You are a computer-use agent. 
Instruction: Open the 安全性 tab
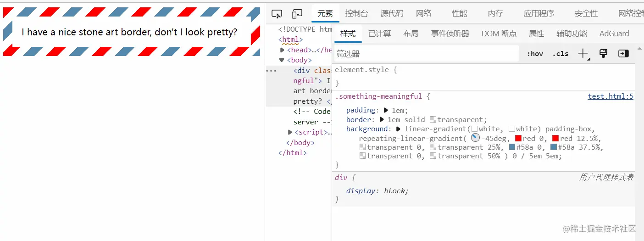(x=586, y=14)
